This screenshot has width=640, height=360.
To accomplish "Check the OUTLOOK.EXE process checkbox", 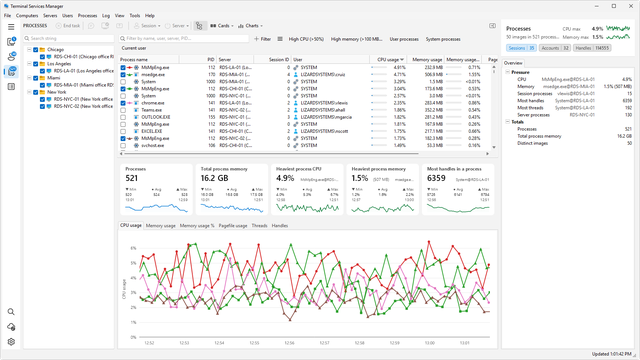I will [123, 117].
